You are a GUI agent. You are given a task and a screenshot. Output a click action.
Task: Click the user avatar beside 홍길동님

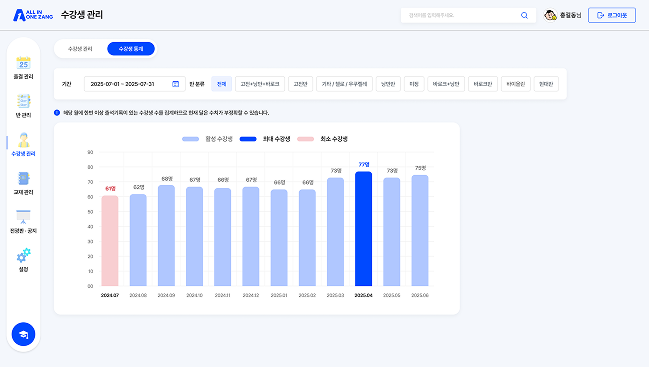coord(550,15)
